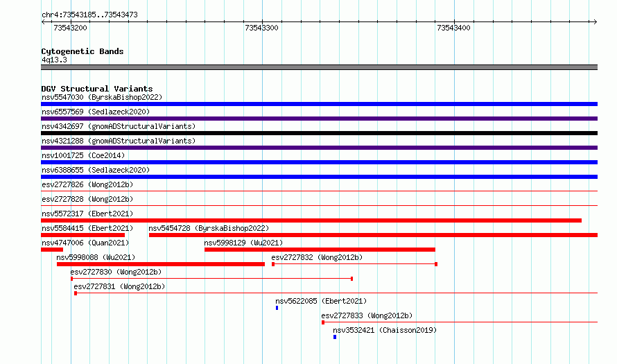This screenshot has height=364, width=617.
Task: Select the red nsv5998129 variant bar
Action: (x=320, y=250)
